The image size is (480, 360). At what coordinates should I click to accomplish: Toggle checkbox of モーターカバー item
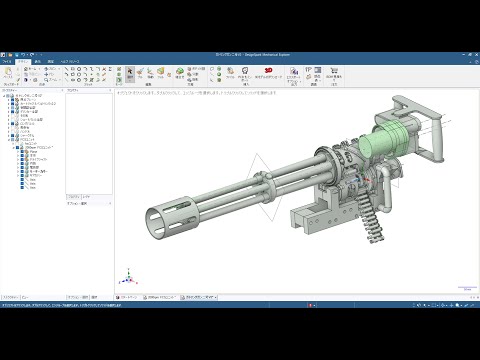pos(22,171)
